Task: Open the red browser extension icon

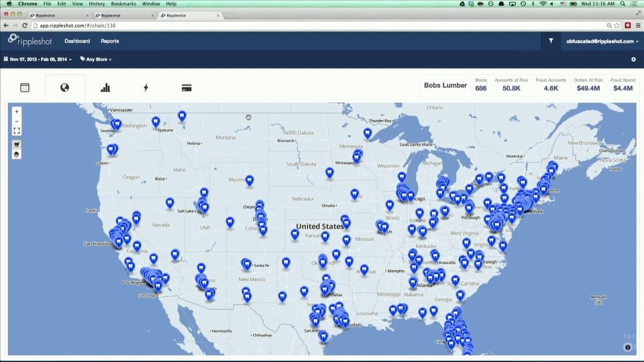Action: coord(628,25)
